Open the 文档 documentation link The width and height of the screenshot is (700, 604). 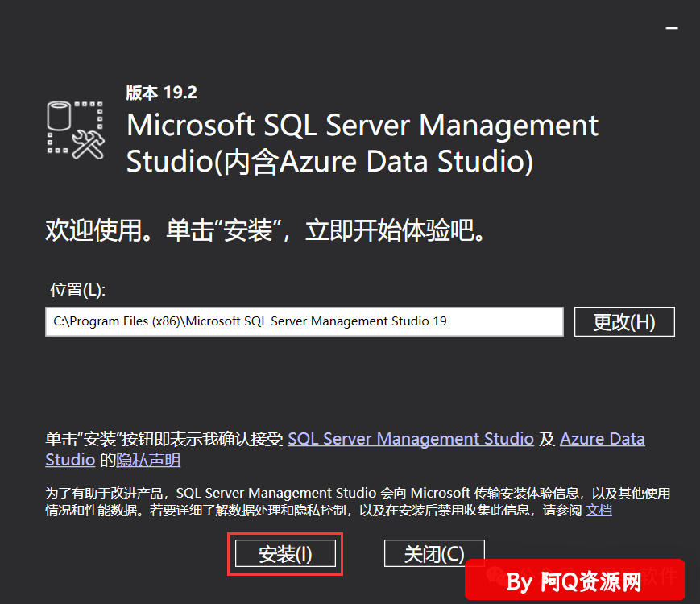pyautogui.click(x=599, y=510)
